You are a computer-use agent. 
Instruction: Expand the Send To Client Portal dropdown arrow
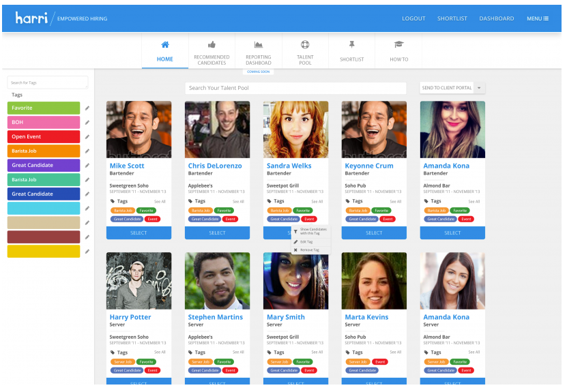[x=479, y=88]
